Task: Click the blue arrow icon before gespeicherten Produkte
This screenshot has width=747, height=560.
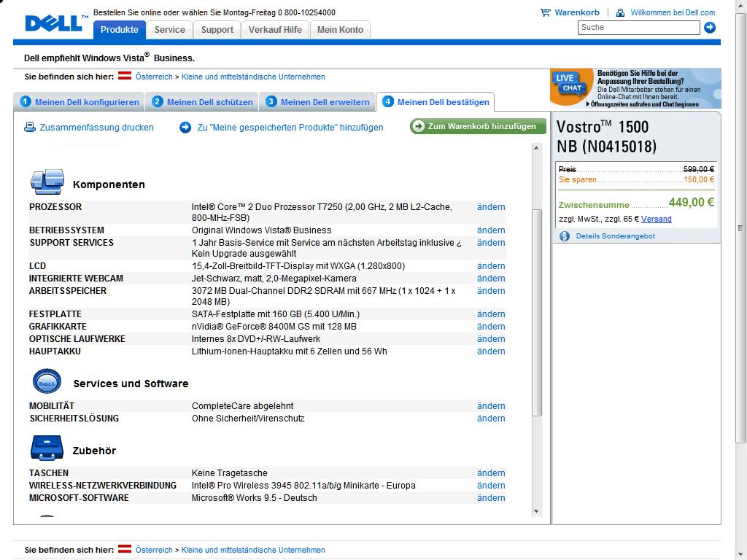Action: tap(185, 128)
